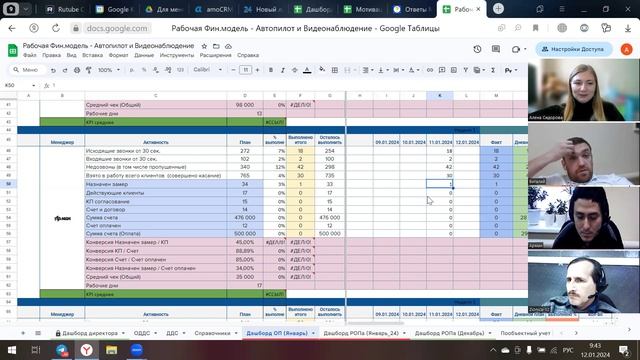Viewport: 640px width, 360px height.
Task: Create a filter with funnel icon
Action: 465,70
